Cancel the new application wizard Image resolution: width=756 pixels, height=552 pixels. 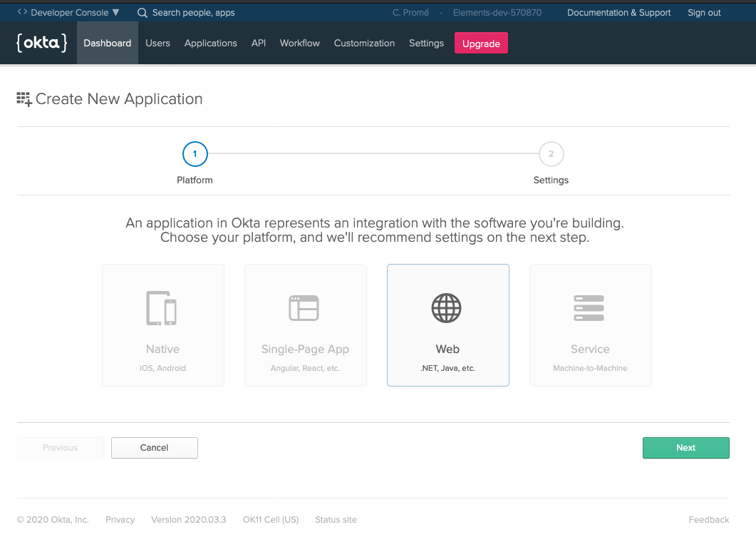(155, 448)
